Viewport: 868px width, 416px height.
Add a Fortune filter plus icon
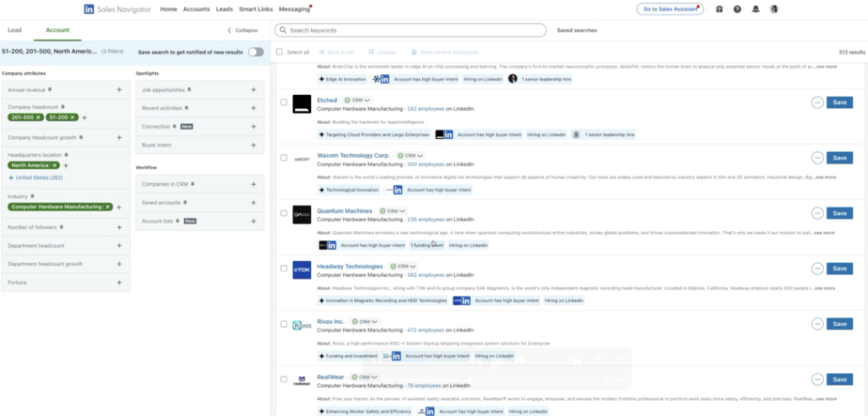(119, 283)
